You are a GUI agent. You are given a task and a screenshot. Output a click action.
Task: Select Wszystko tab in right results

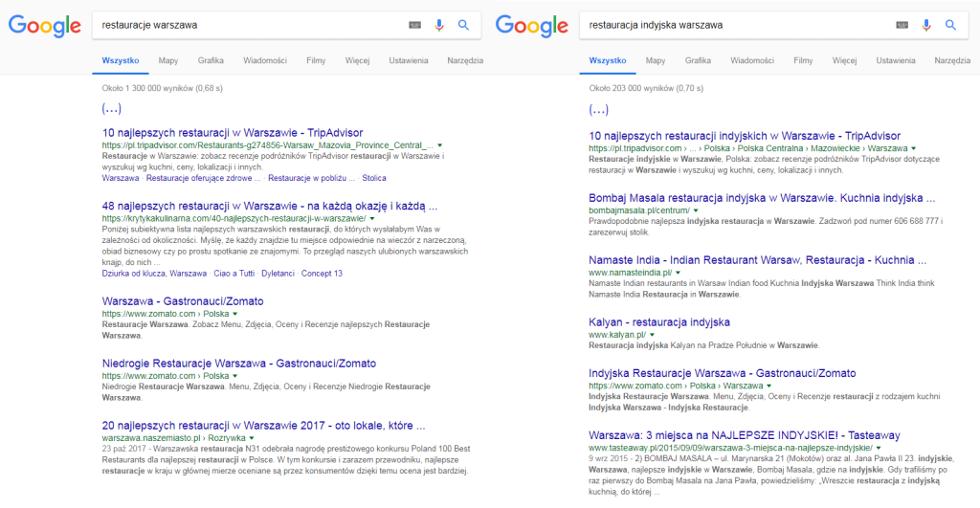(608, 60)
